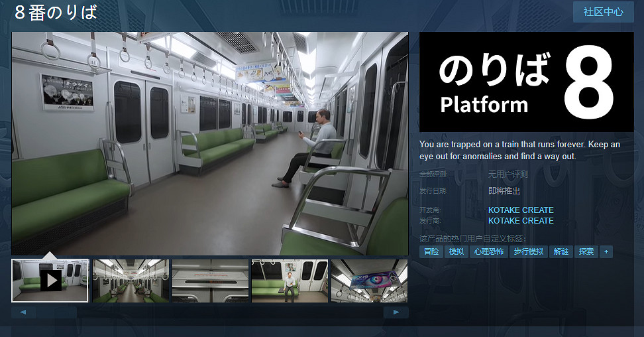Screen dimensions: 644x337
Task: Open the developer KOTAKE CREATE link
Action: coord(521,210)
